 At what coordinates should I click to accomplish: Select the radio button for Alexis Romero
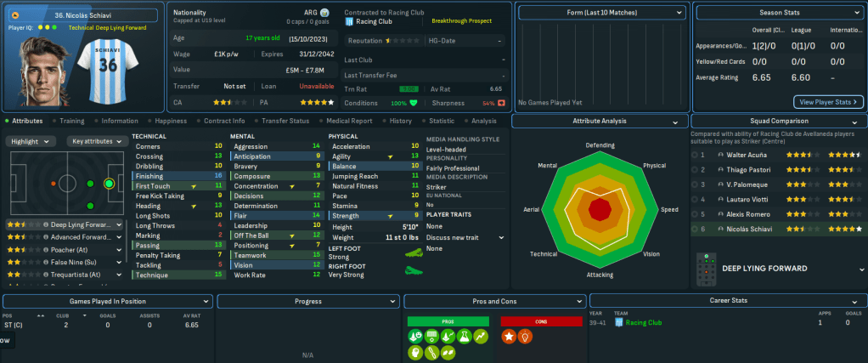pos(694,214)
